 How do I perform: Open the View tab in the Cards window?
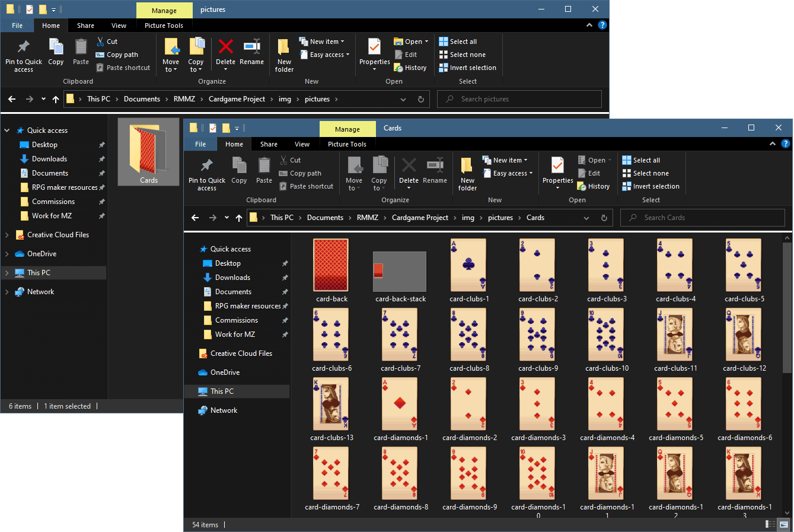(302, 144)
